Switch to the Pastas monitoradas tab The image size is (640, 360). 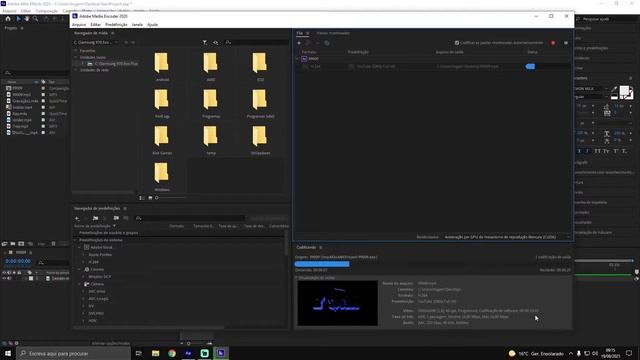point(333,33)
